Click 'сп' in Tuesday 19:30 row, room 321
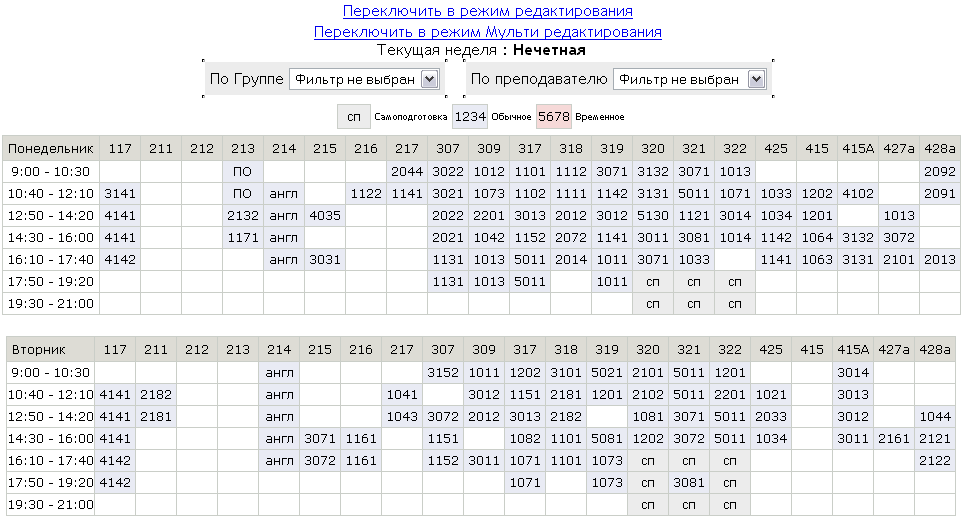 click(689, 505)
